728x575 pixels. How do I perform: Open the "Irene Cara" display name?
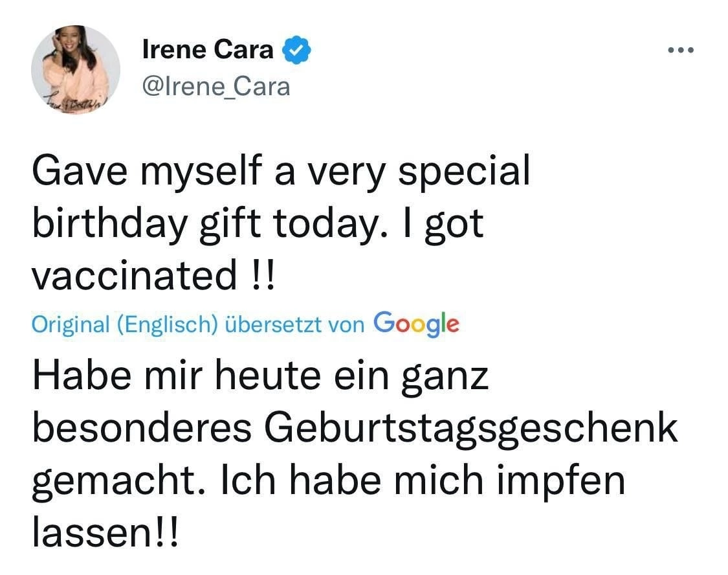click(208, 51)
